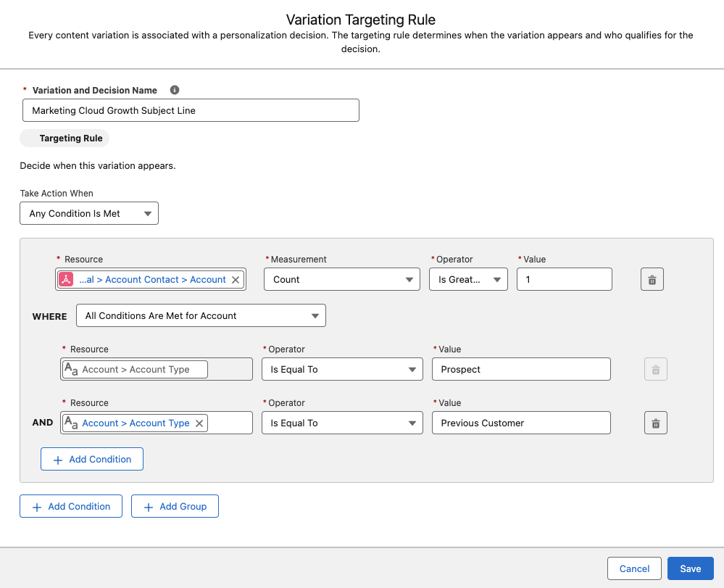Click the Variation Targeting Rule heading
Screen dimensions: 724x588
361,20
